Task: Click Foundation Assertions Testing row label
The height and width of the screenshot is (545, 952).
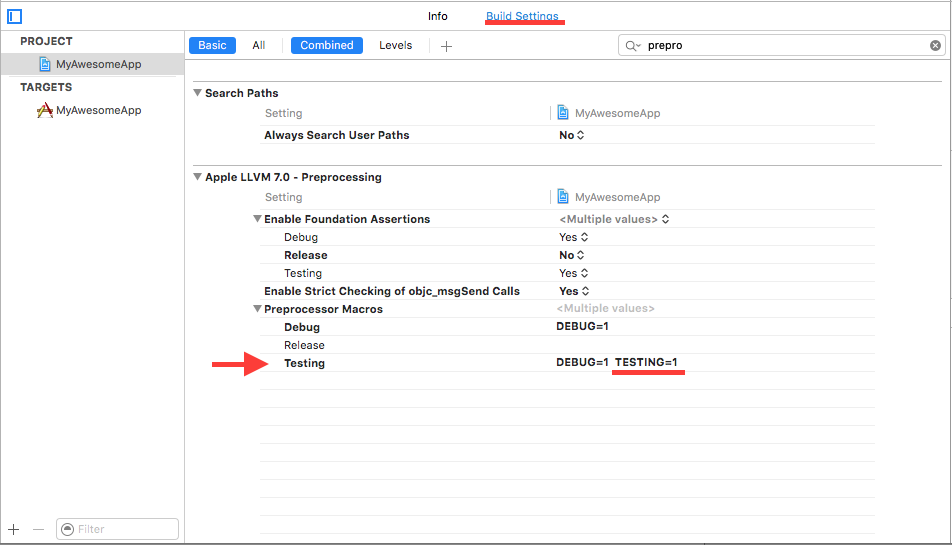Action: tap(303, 273)
